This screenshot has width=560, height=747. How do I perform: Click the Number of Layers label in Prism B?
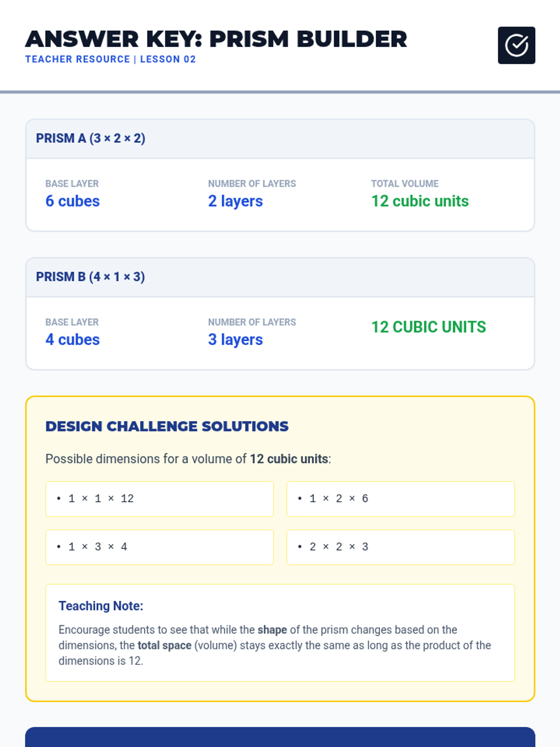tap(252, 322)
